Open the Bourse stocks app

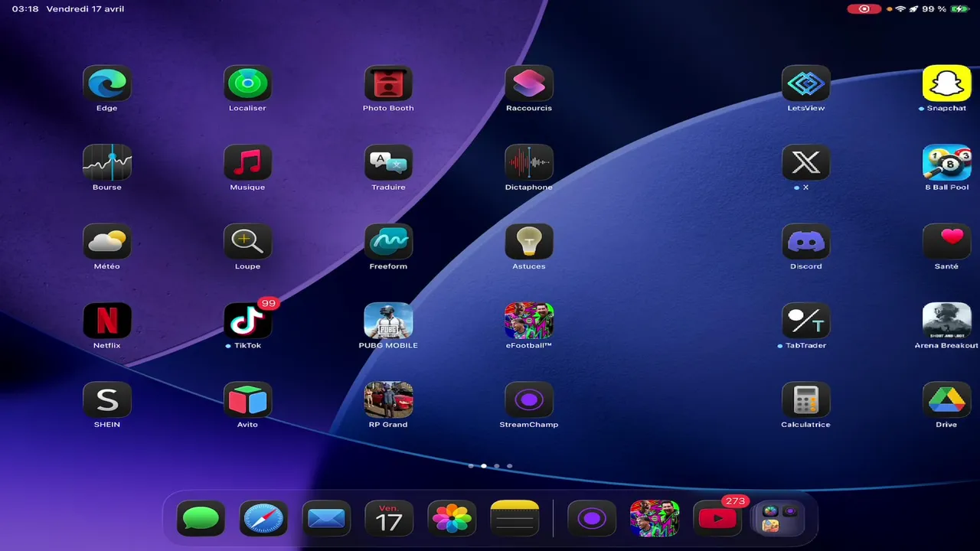coord(107,162)
